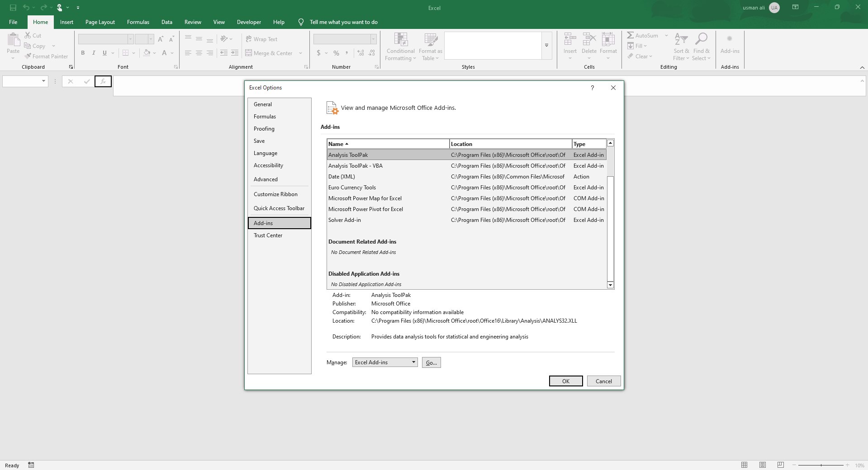This screenshot has width=868, height=470.
Task: Click the Add-ins ribbon button
Action: (730, 44)
